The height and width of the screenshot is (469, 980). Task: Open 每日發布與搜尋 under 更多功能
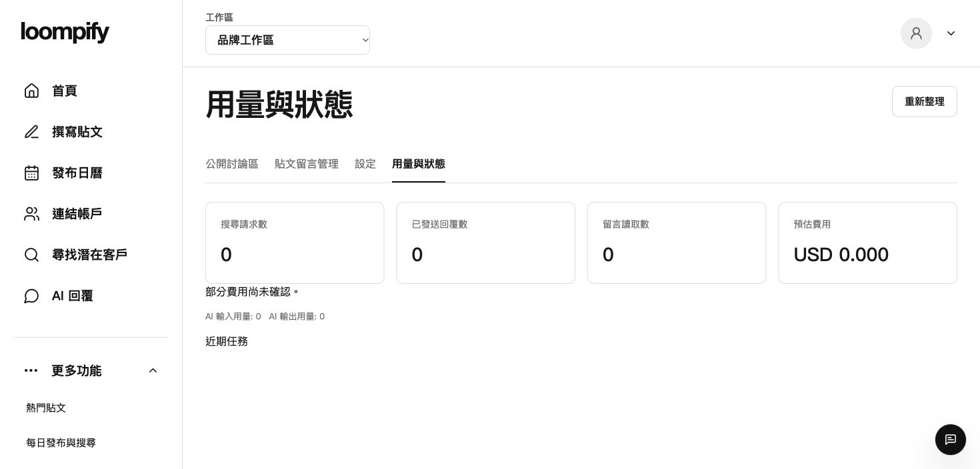[x=61, y=443]
